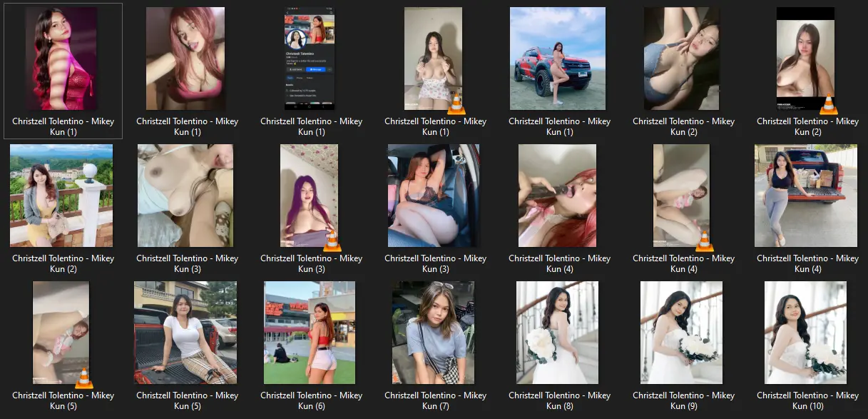Viewport: 868px width, 419px height.
Task: Click VLC cone icon on video file (3)
Action: pyautogui.click(x=332, y=241)
